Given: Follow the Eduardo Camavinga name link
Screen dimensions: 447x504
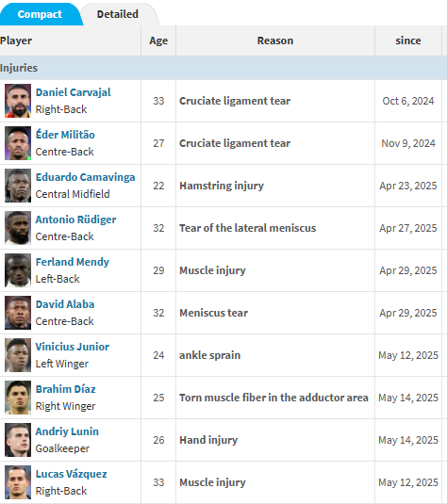Looking at the screenshot, I should pyautogui.click(x=85, y=177).
